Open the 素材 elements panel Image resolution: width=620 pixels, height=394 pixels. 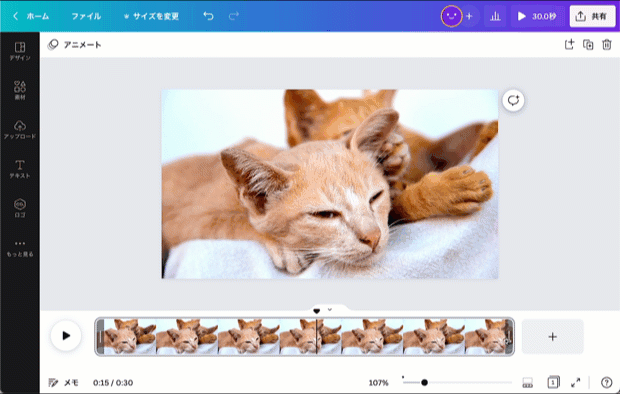point(20,90)
